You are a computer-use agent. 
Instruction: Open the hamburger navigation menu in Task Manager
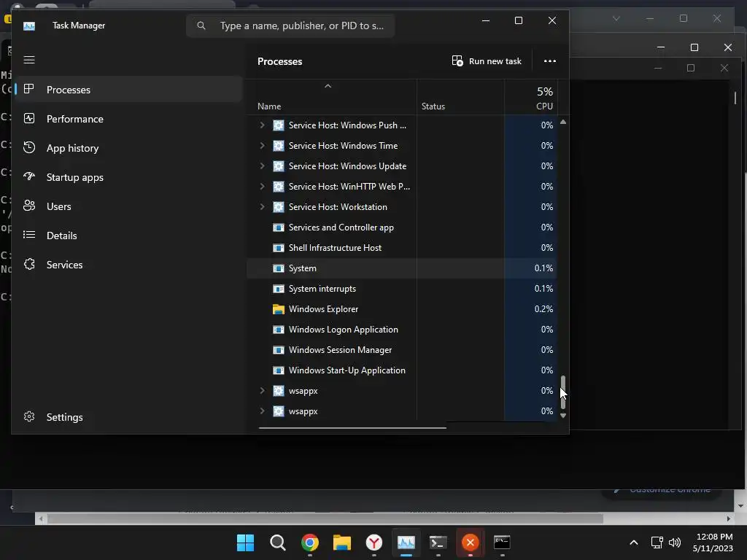coord(29,60)
